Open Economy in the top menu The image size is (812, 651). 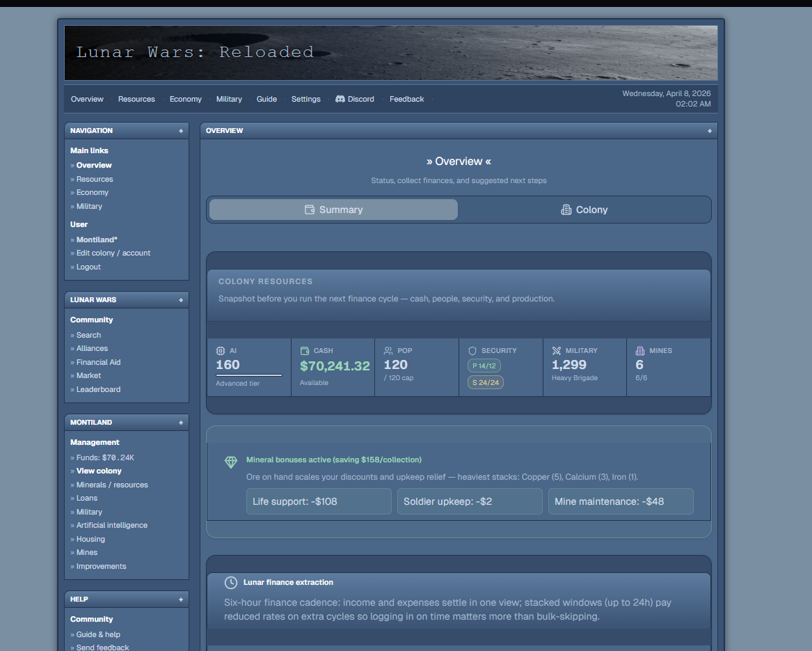186,100
